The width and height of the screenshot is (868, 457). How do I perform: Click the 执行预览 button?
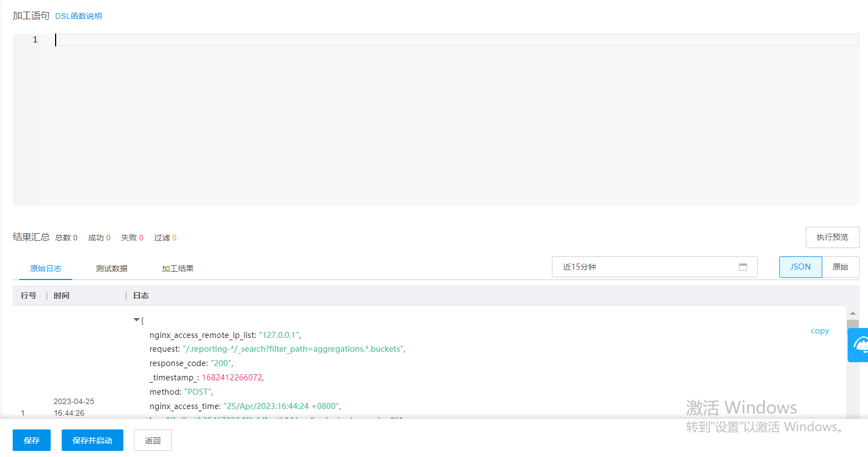[832, 238]
